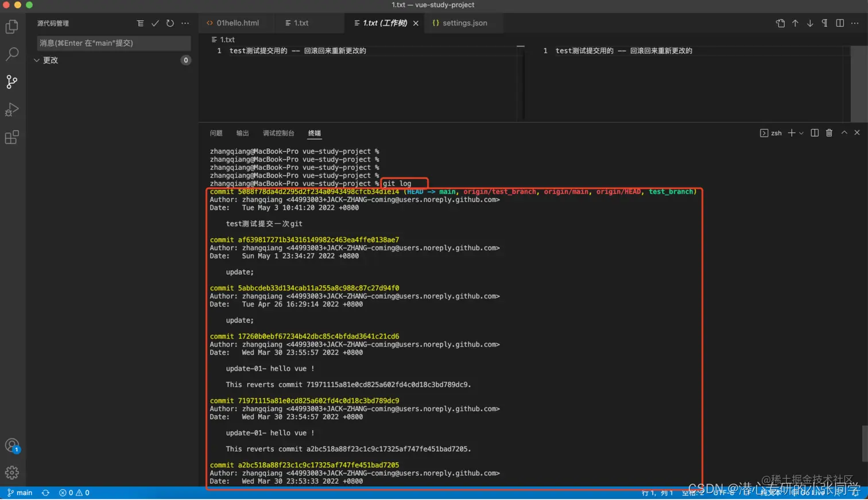This screenshot has width=868, height=500.
Task: Open the Extensions view
Action: (12, 137)
